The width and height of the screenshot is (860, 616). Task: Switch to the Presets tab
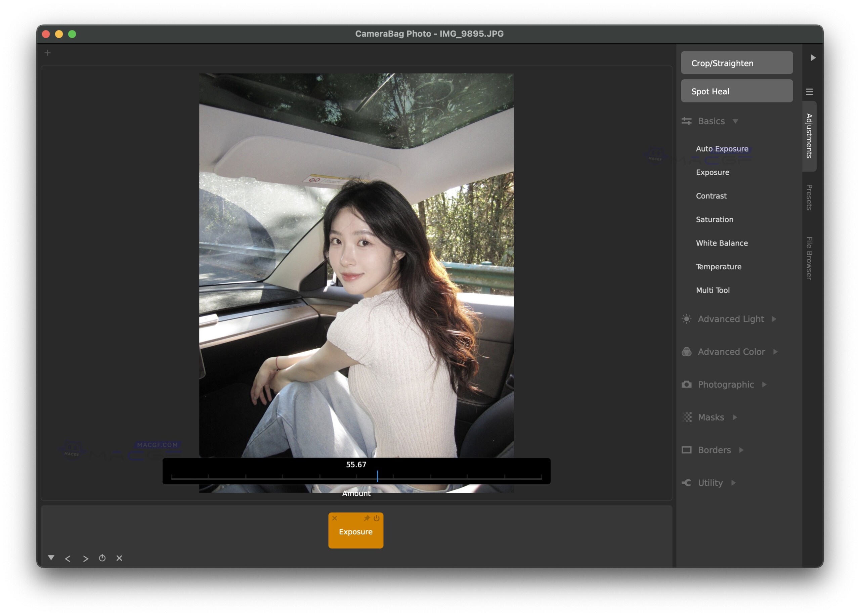[x=809, y=197]
